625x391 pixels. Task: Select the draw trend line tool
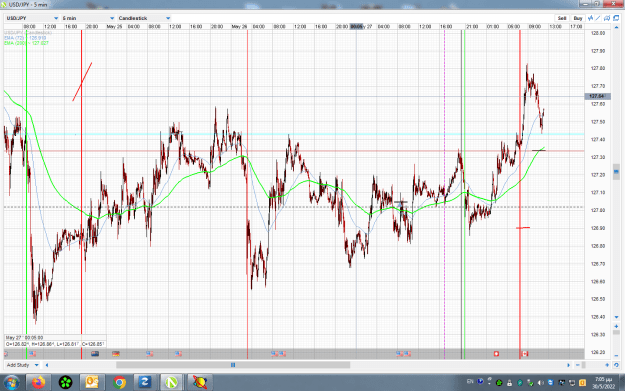(598, 18)
